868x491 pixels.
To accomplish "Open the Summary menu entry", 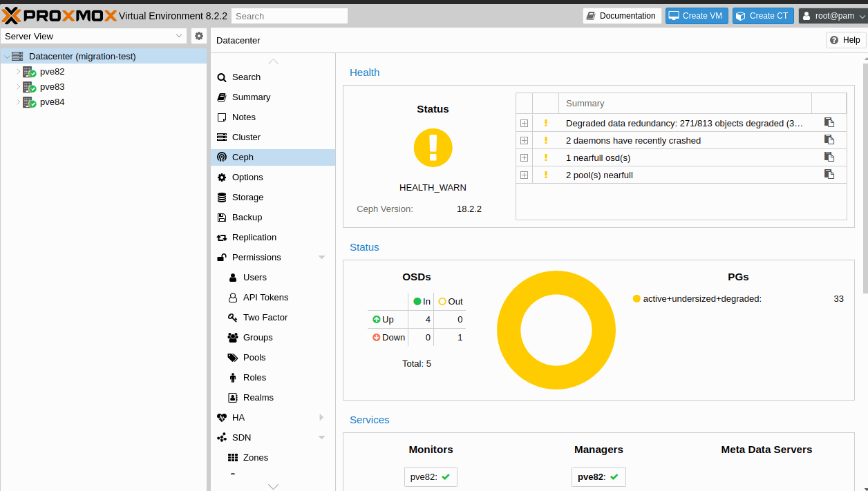I will 273,97.
